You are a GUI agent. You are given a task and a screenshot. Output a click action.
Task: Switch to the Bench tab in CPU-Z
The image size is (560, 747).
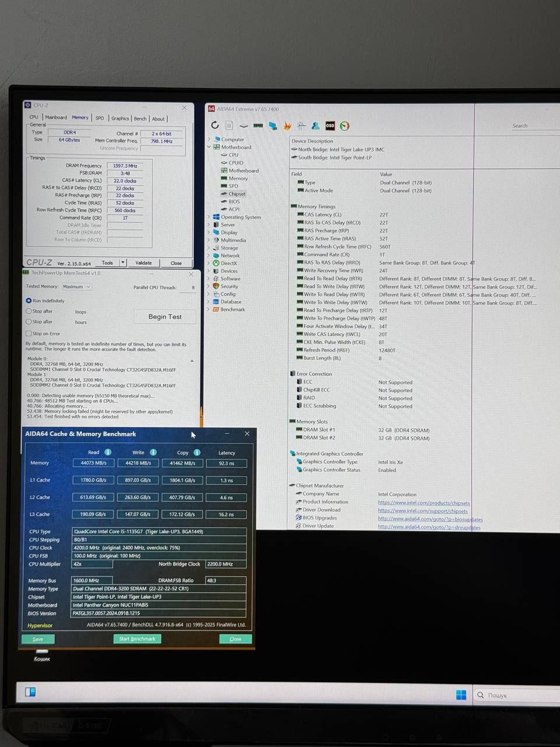pyautogui.click(x=141, y=118)
